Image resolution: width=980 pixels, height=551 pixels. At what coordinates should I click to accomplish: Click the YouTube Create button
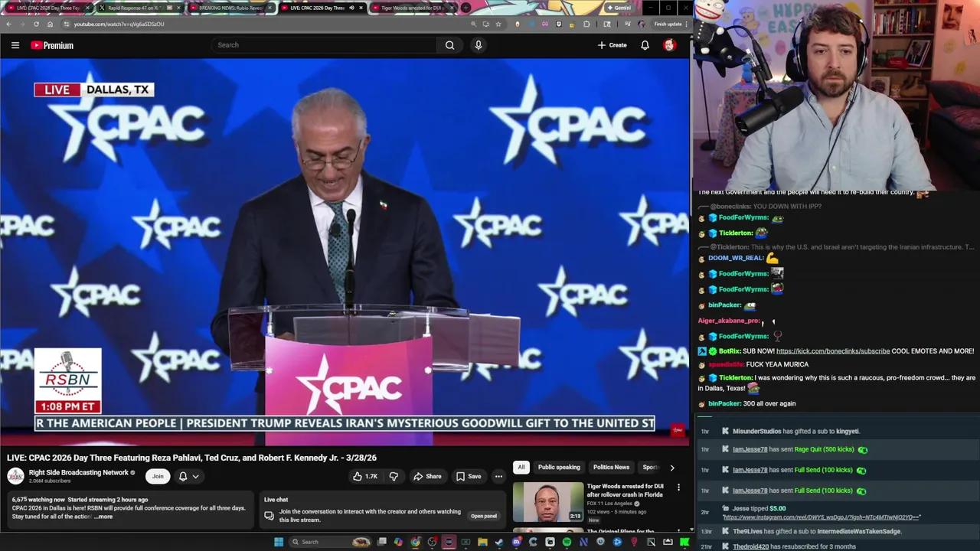coord(612,45)
